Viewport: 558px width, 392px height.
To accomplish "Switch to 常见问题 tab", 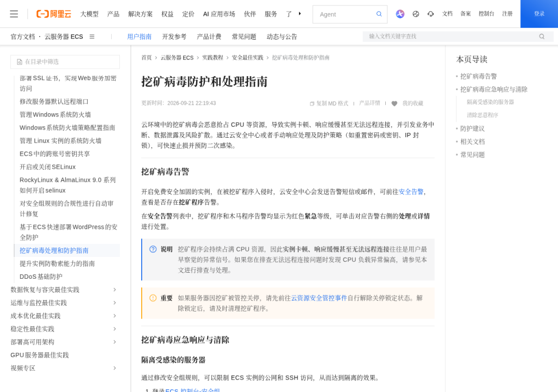I will 244,36.
